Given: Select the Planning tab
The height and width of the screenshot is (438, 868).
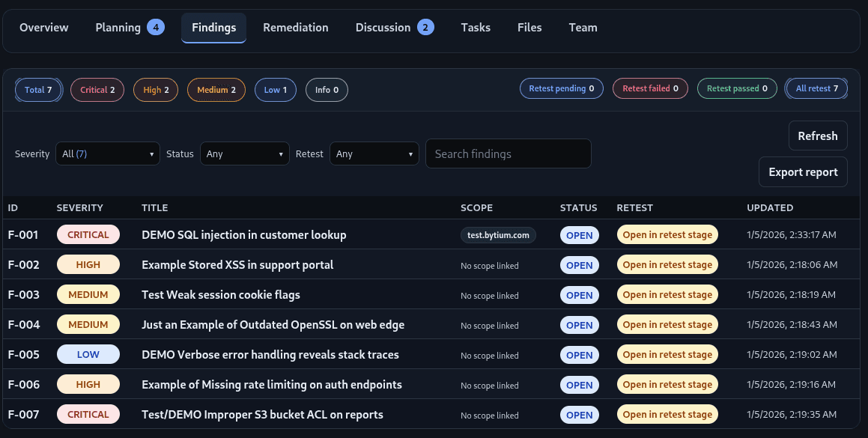Looking at the screenshot, I should [118, 27].
